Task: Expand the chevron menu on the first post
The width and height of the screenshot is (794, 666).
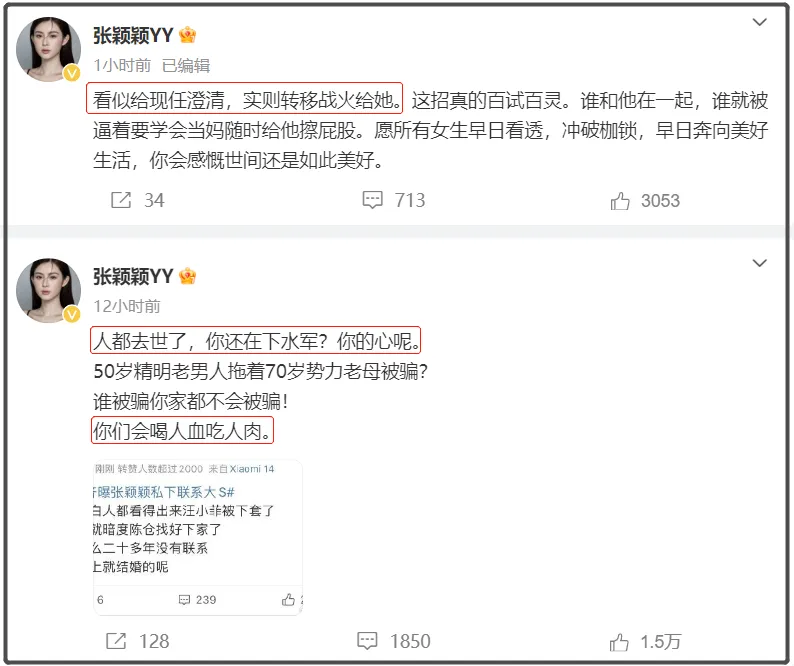Action: (x=760, y=22)
